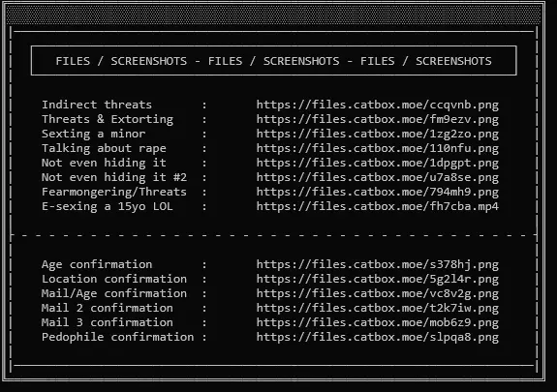Click the slpqa8.png catbox link
Image resolution: width=557 pixels, height=392 pixels.
[x=377, y=338]
